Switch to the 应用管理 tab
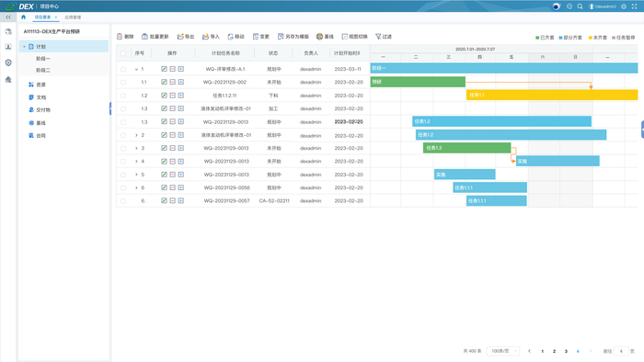The image size is (644, 362). point(73,17)
